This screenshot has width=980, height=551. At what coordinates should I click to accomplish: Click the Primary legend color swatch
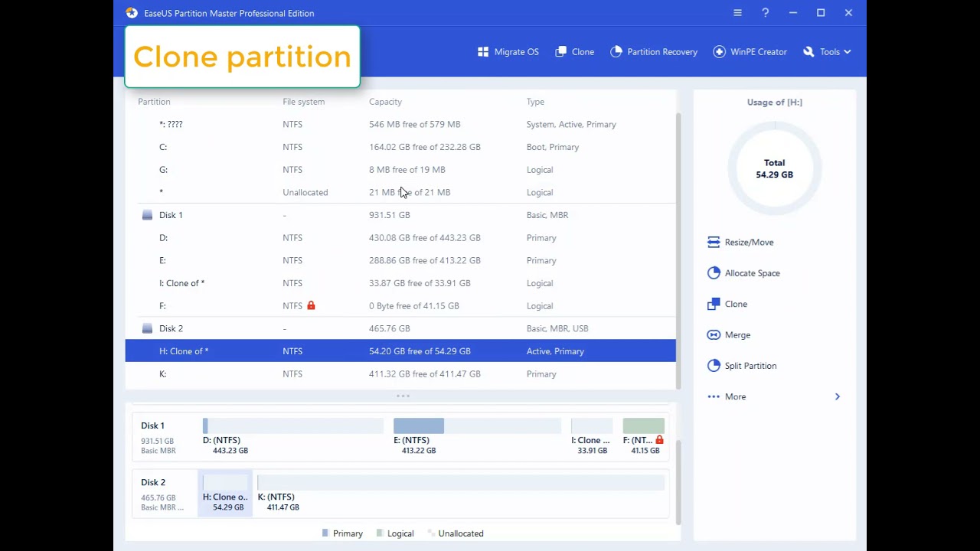tap(325, 533)
